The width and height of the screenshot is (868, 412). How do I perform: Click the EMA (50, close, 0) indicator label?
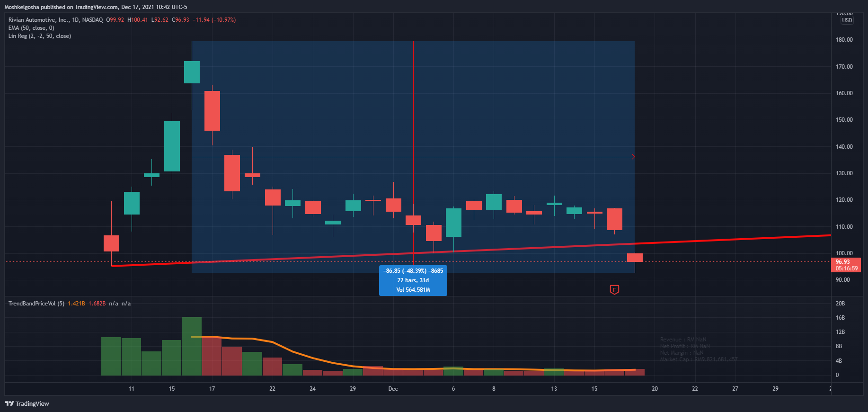31,28
